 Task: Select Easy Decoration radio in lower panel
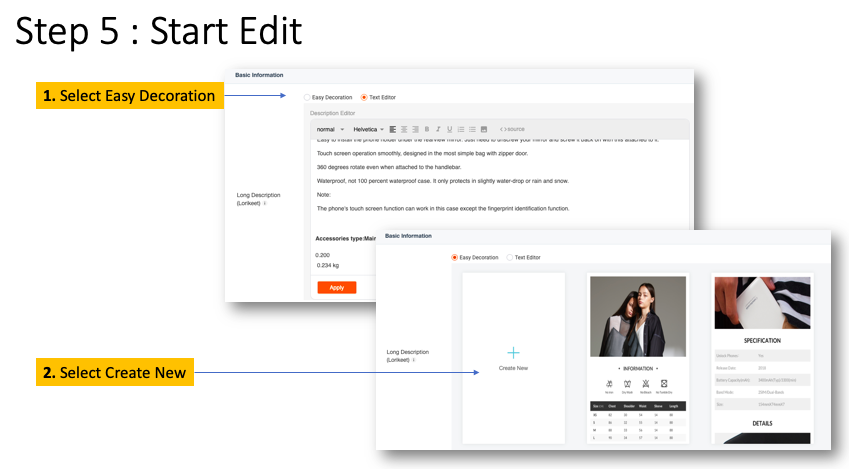454,257
